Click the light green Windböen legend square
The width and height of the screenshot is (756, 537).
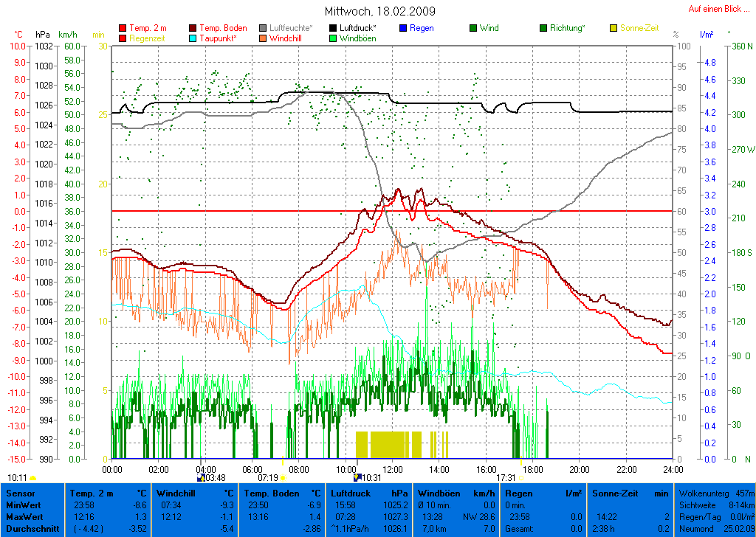coord(333,38)
